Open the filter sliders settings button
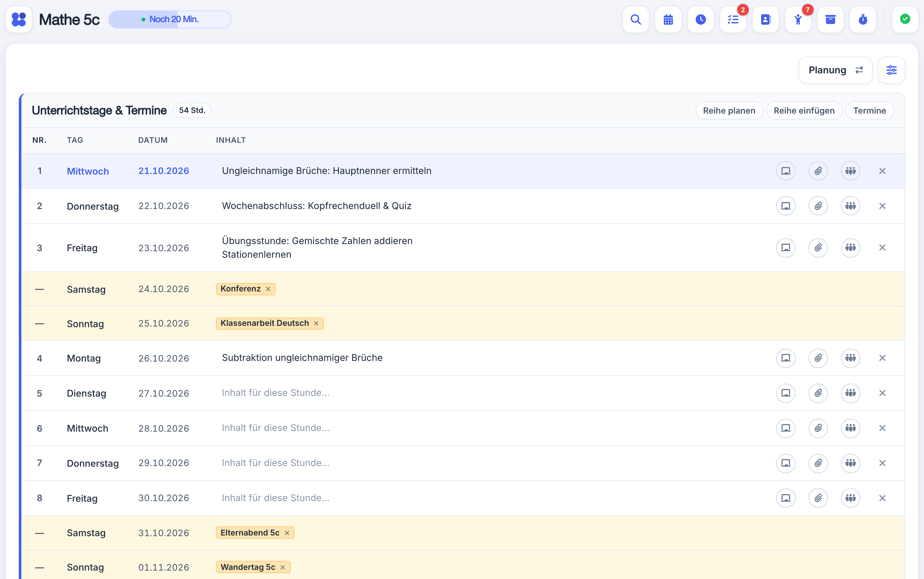The image size is (924, 579). tap(892, 70)
